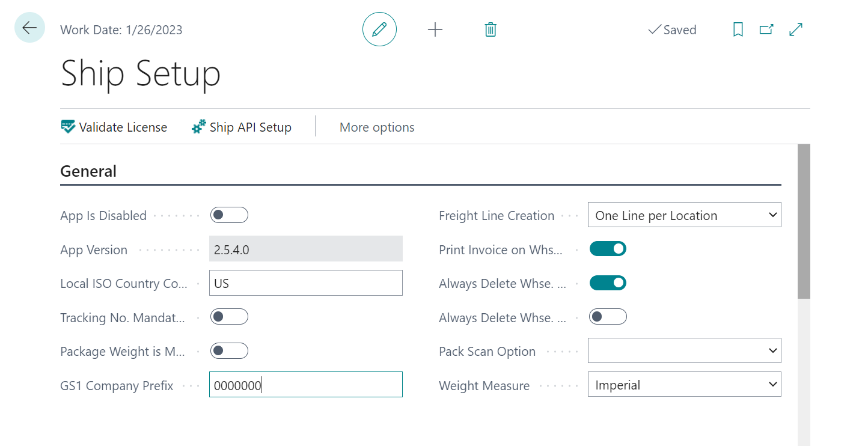Open More options menu

click(377, 127)
